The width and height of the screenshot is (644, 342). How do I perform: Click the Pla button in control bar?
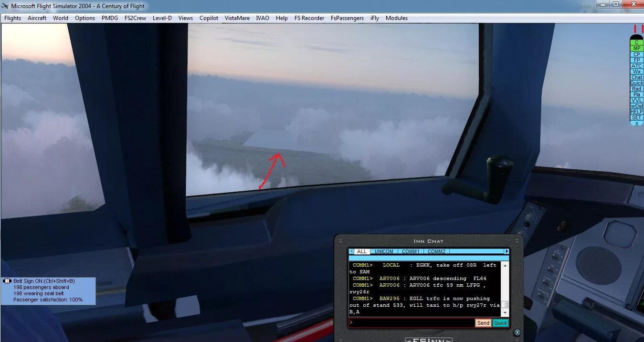(636, 94)
